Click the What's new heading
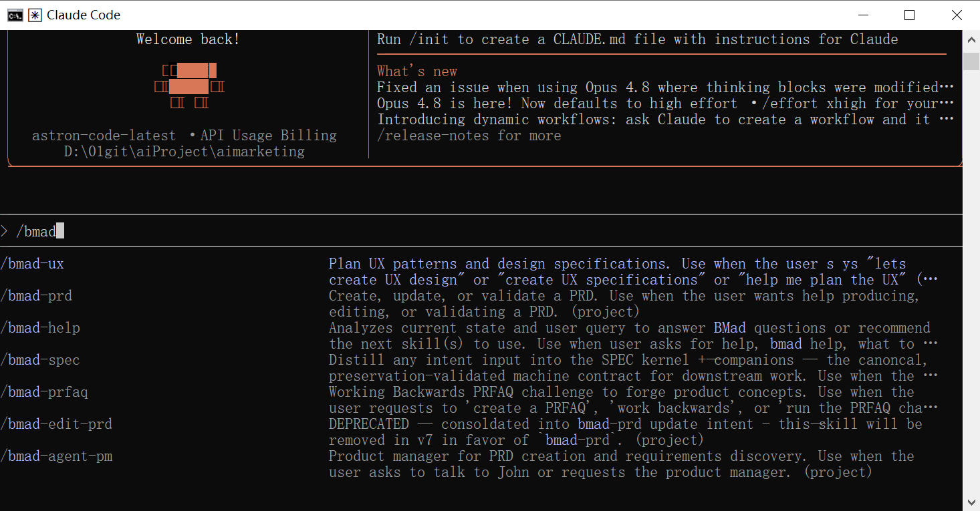Screen dimensions: 980x511 click(417, 71)
